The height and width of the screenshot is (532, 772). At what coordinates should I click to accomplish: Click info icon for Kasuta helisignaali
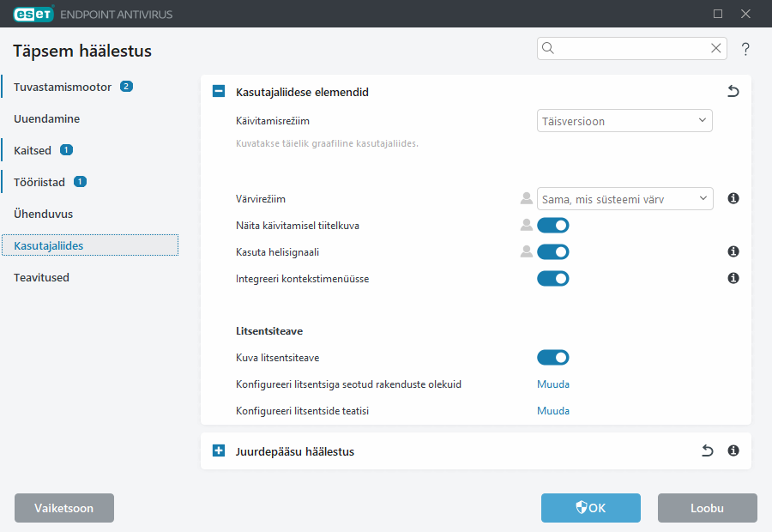click(x=733, y=252)
